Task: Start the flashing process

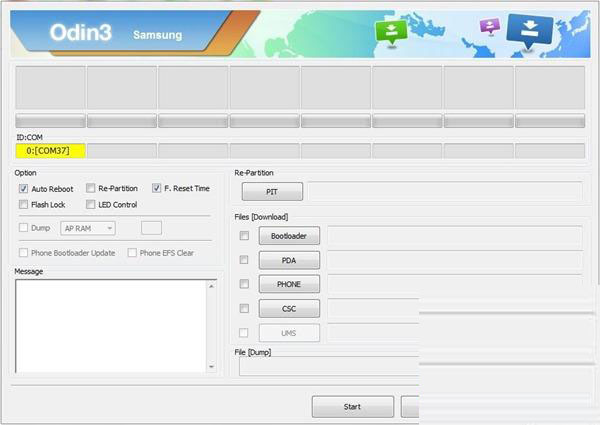Action: 352,407
